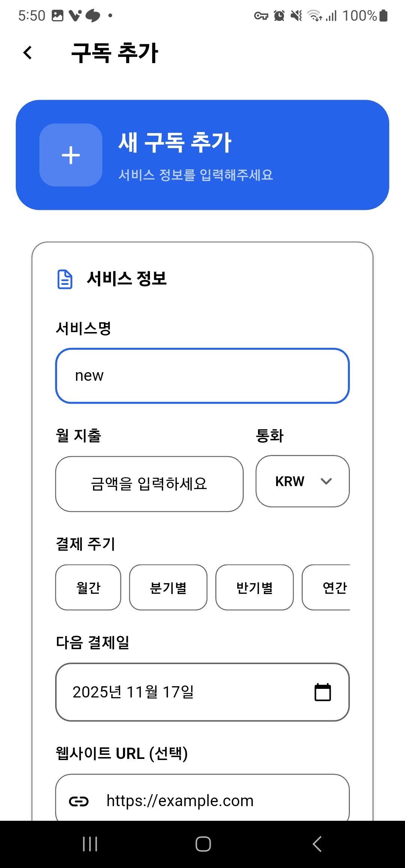The height and width of the screenshot is (868, 405).
Task: Focus the service name field containing new
Action: (202, 376)
